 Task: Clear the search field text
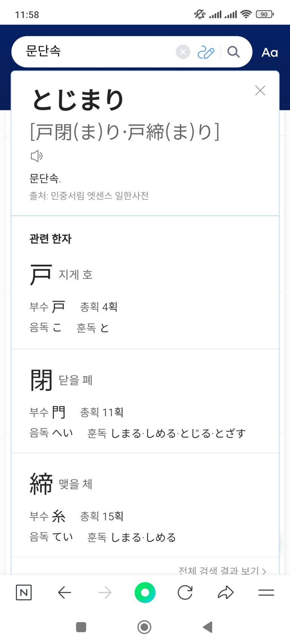(x=183, y=52)
